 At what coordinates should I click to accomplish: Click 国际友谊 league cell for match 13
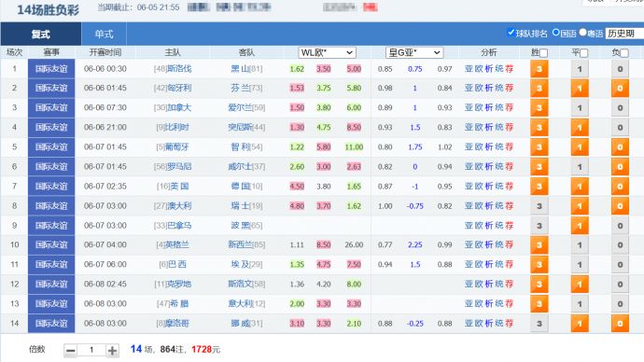[x=51, y=304]
